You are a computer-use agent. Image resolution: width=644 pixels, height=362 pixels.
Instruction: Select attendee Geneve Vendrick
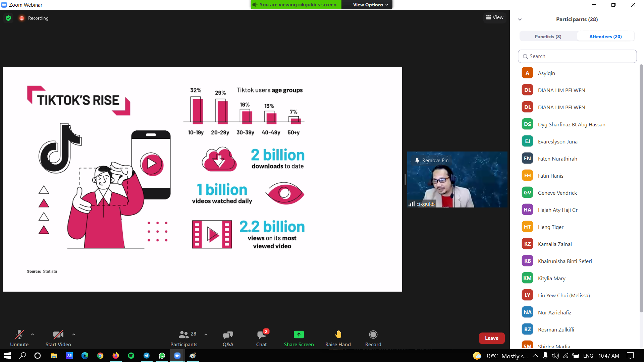[577, 193]
